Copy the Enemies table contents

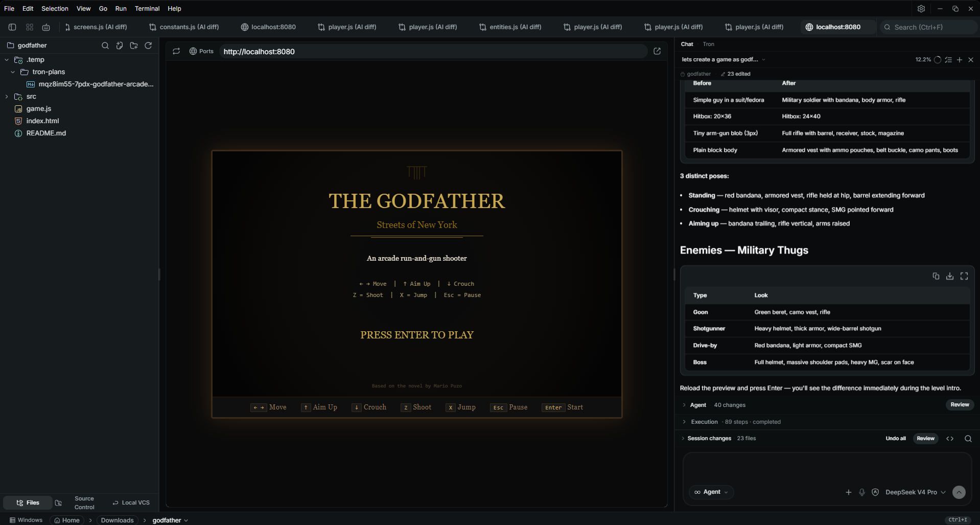click(x=936, y=276)
